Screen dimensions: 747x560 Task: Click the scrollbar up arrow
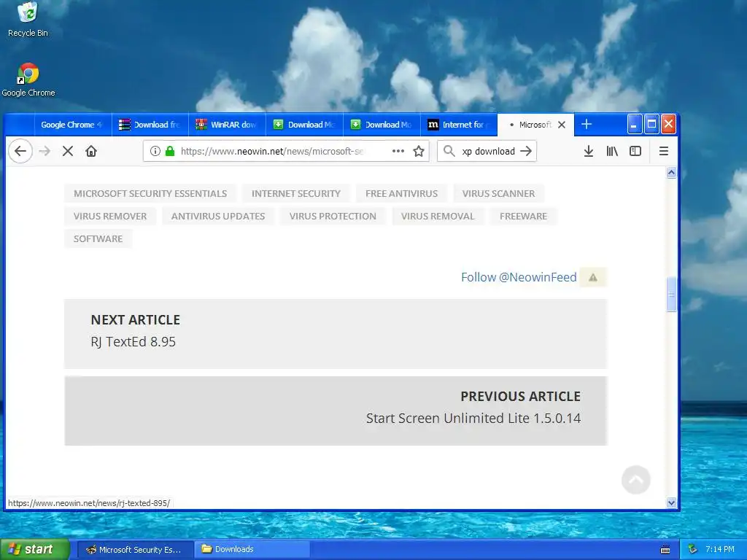point(671,172)
